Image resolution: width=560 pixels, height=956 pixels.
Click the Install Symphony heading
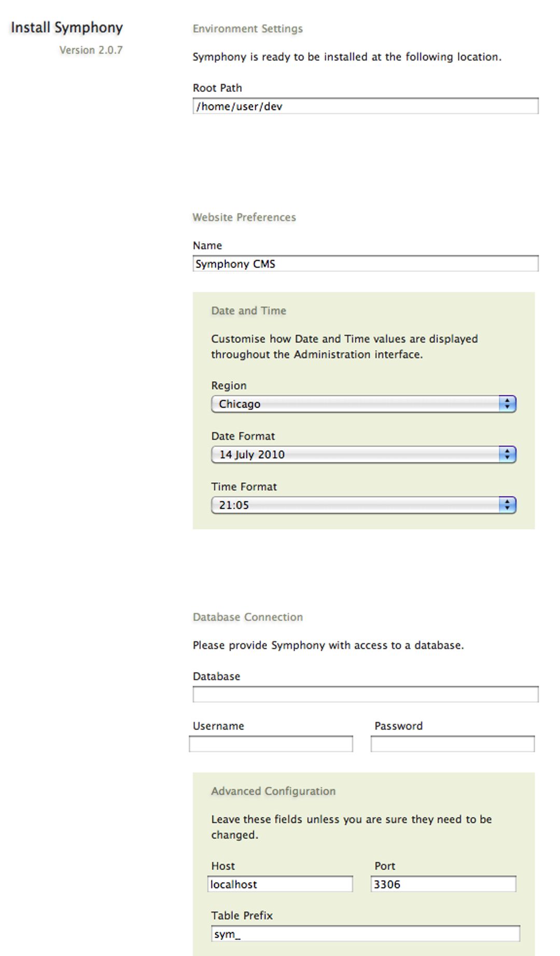coord(67,27)
